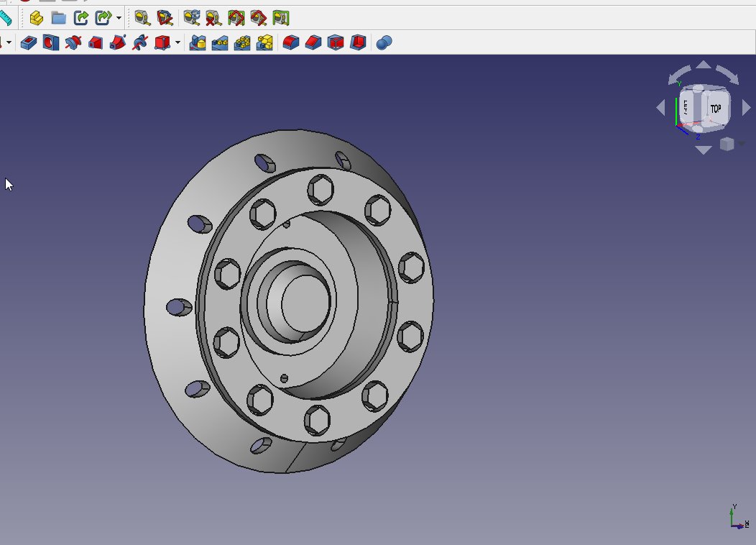
Task: Toggle All measurements visibility
Action: coord(236,18)
